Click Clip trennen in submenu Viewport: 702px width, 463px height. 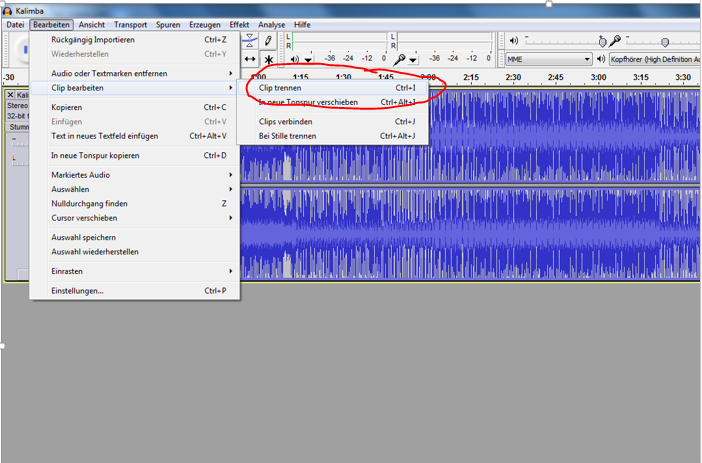tap(280, 88)
